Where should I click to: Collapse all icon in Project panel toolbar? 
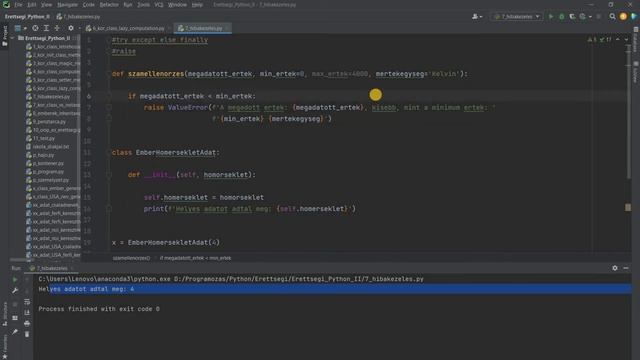click(x=57, y=28)
